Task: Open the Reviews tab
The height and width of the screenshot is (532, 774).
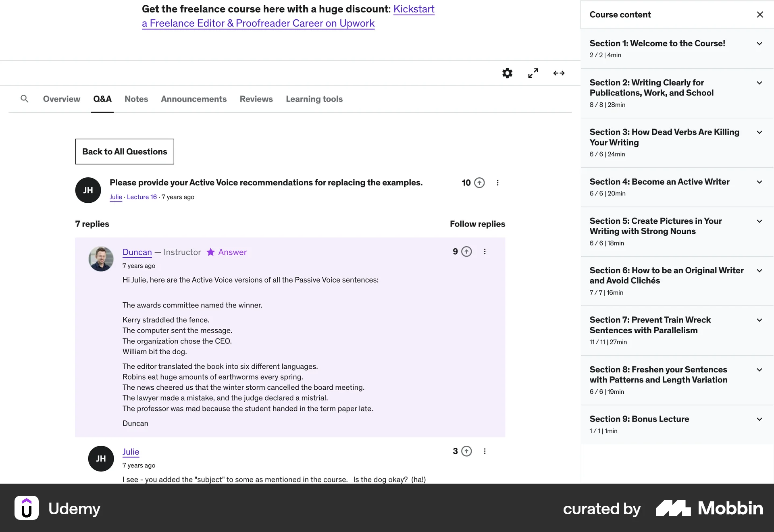Action: click(x=256, y=99)
